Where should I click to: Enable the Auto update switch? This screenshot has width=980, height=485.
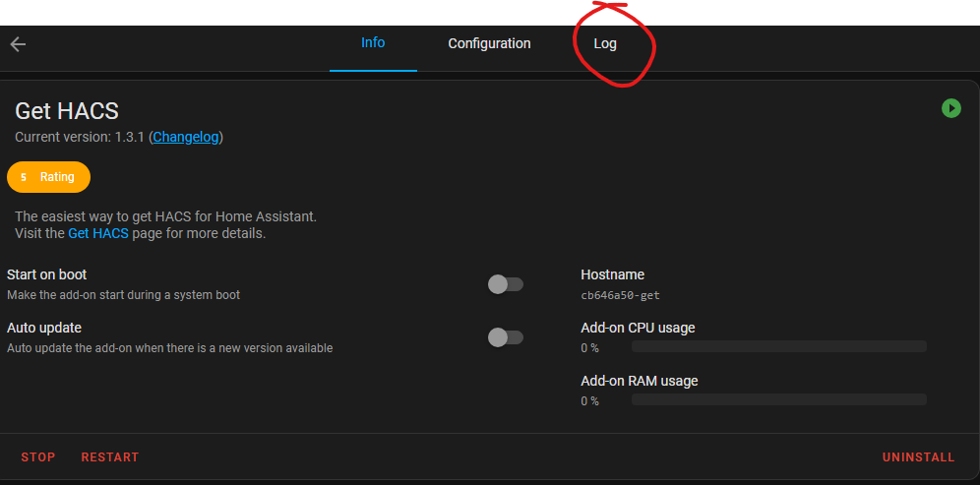click(x=506, y=337)
